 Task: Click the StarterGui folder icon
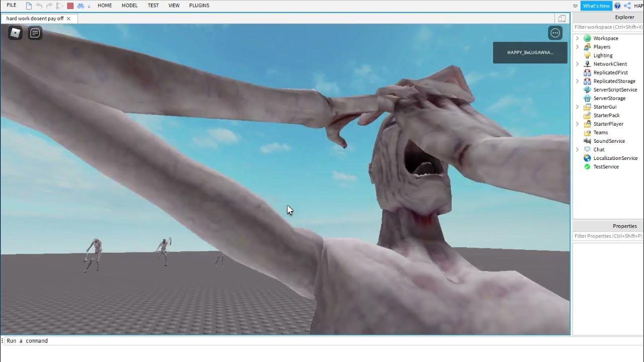587,107
